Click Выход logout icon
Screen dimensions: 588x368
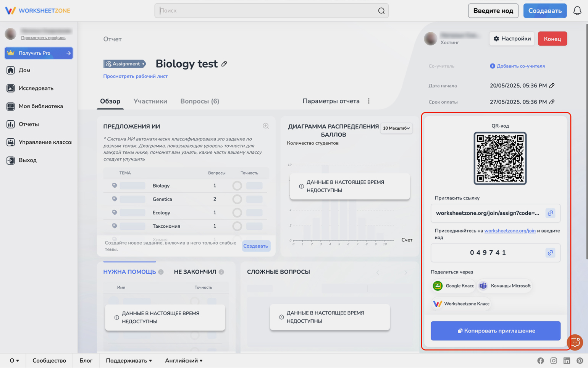coord(11,160)
